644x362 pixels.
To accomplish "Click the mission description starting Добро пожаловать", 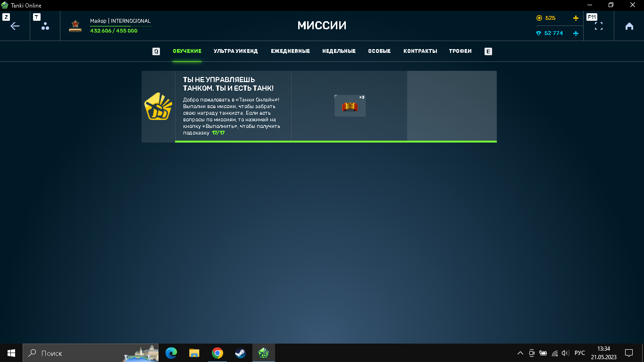I will coord(232,116).
